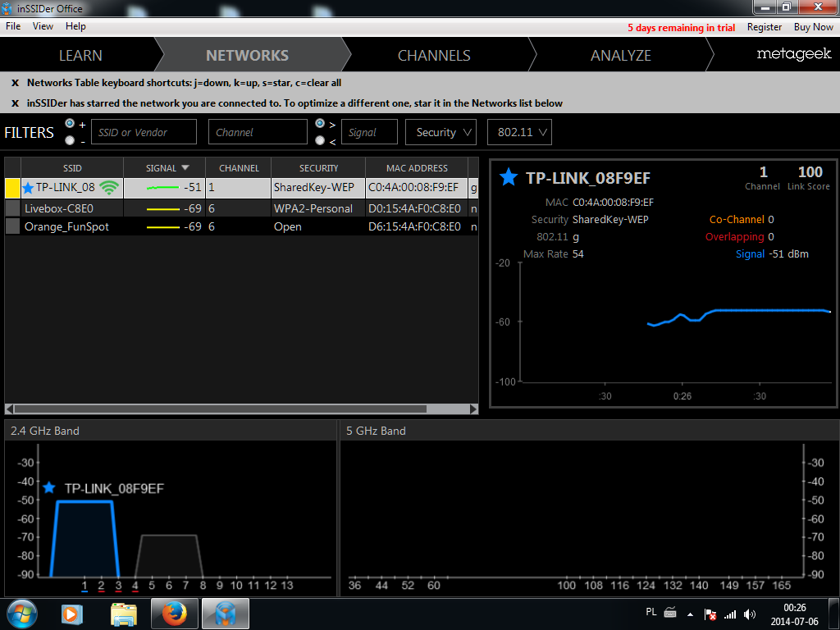Focus the SSID or Vendor filter field
840x630 pixels.
144,132
